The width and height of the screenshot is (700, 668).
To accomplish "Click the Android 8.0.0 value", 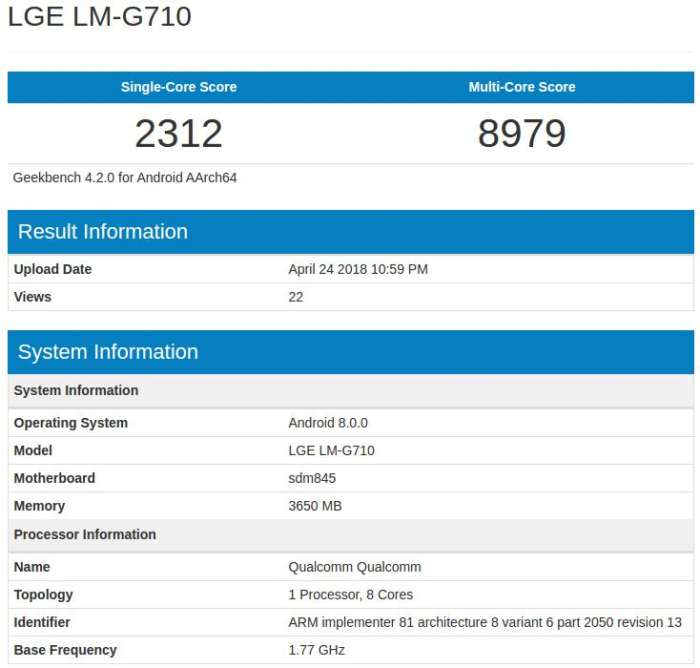I will click(328, 423).
